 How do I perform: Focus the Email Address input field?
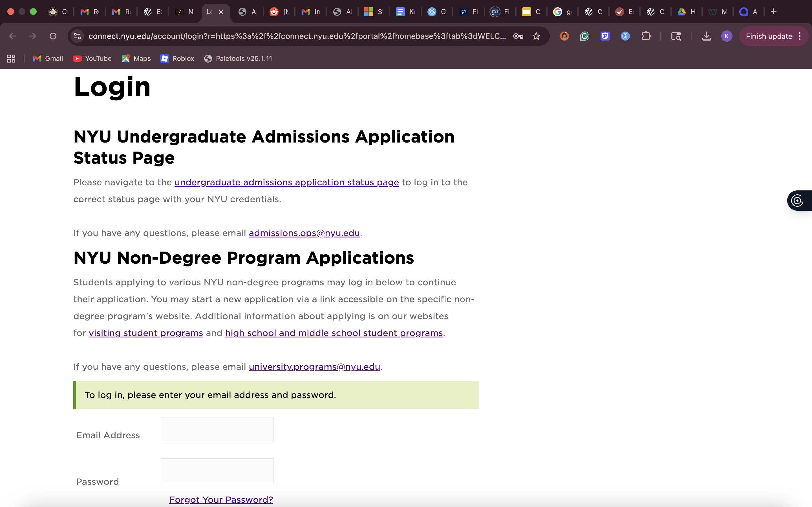coord(217,430)
